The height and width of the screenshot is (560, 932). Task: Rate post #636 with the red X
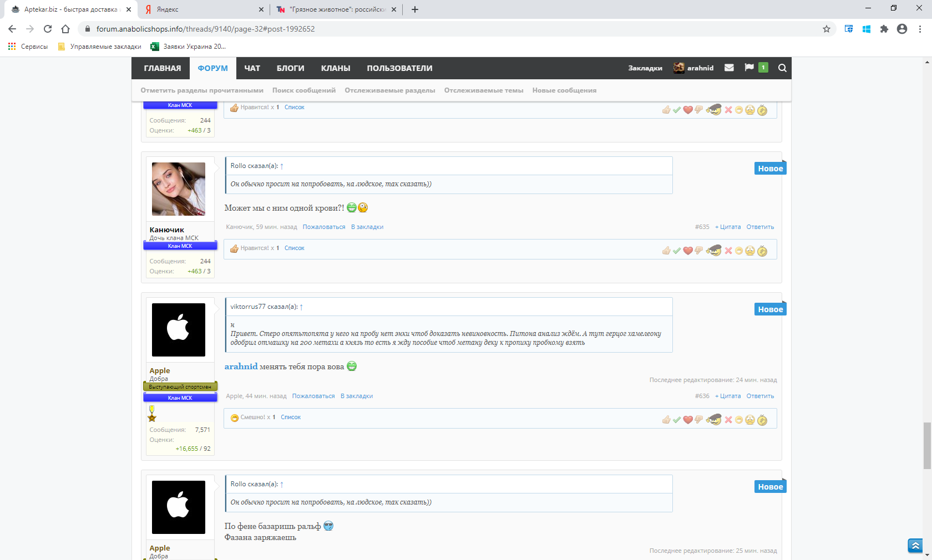click(728, 420)
